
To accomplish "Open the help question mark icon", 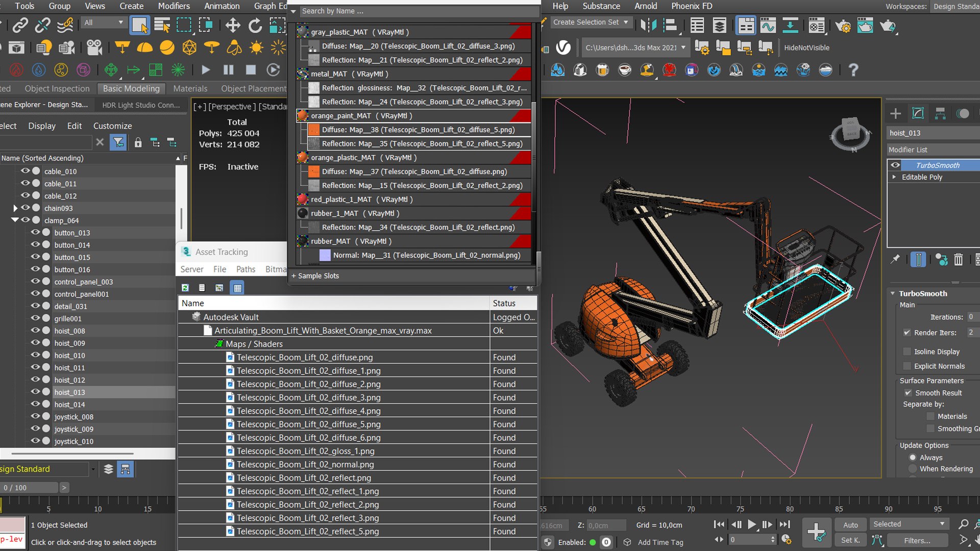I will pyautogui.click(x=853, y=70).
